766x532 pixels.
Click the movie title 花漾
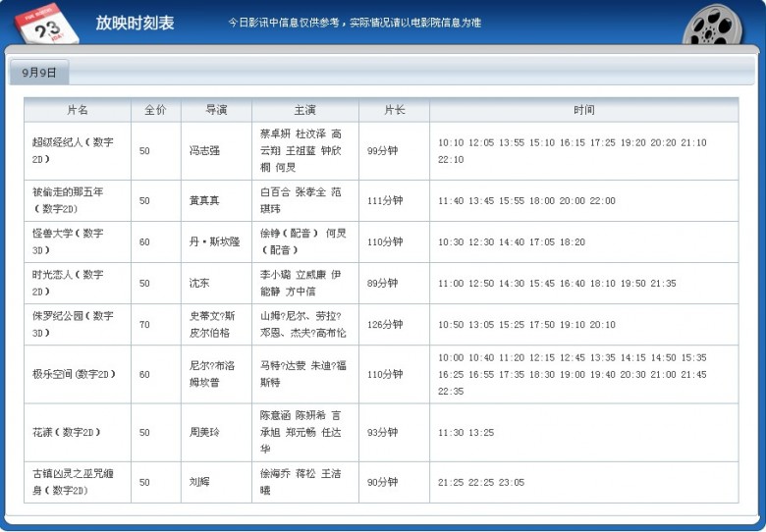tap(67, 432)
